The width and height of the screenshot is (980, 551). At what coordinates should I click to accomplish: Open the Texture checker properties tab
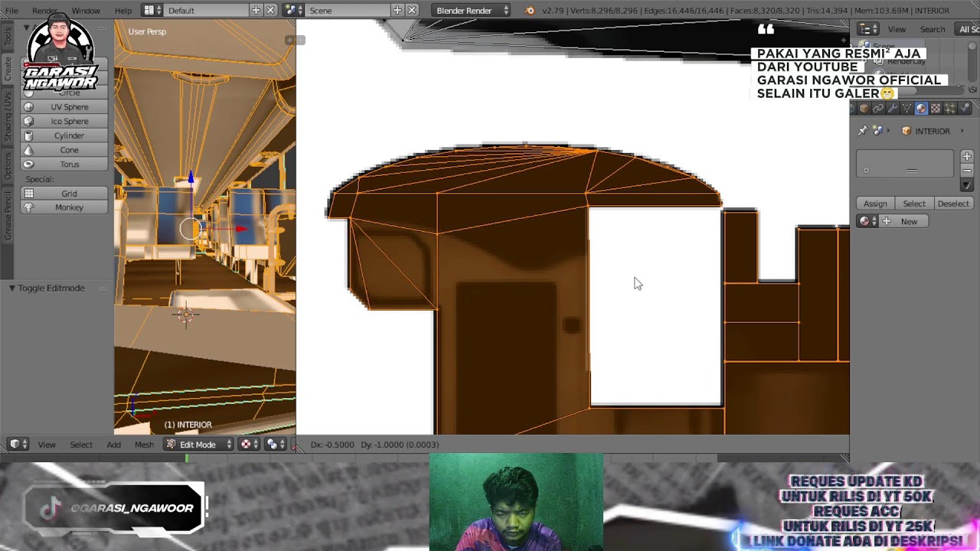click(x=936, y=109)
